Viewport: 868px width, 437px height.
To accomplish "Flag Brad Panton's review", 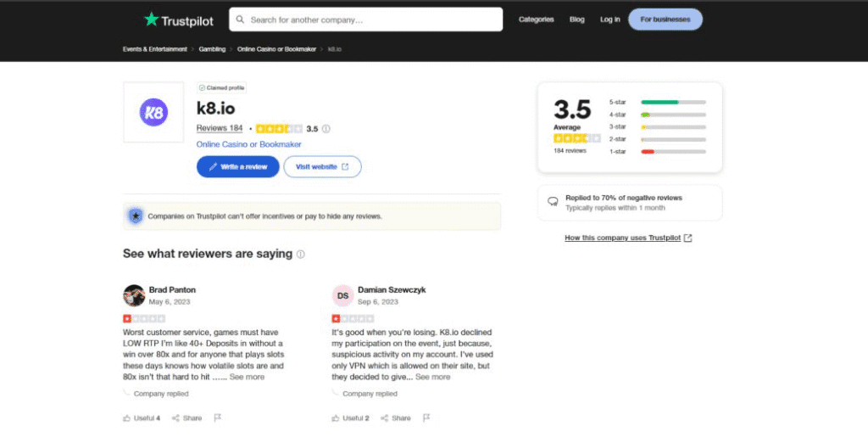I will coord(218,417).
